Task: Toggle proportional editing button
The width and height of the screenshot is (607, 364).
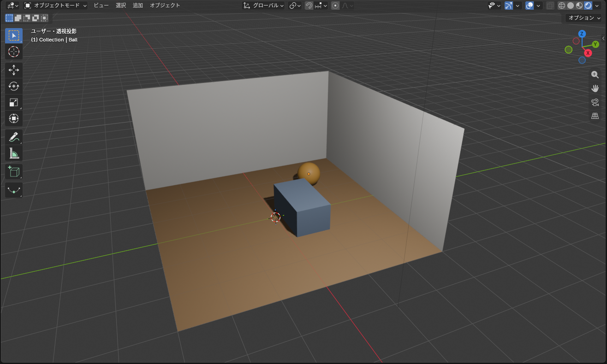Action: 335,6
